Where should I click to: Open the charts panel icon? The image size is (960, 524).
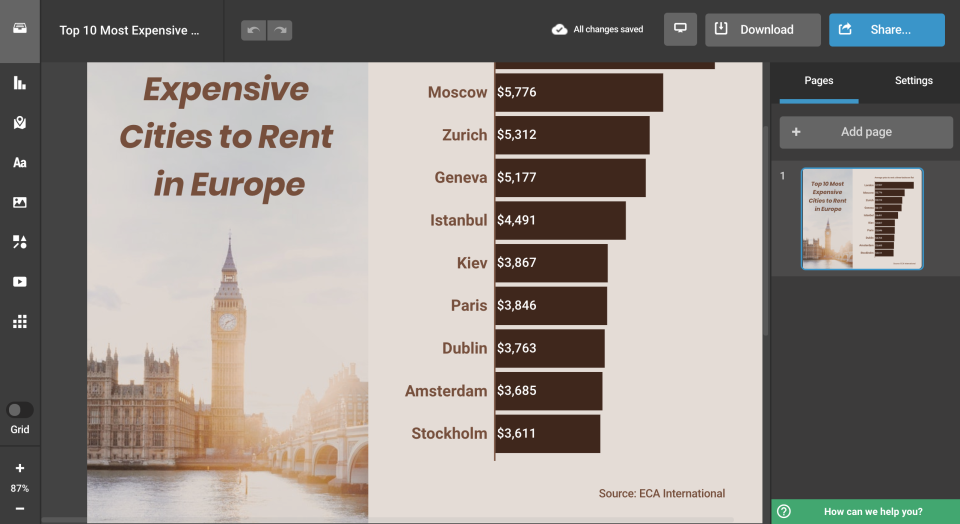(20, 83)
